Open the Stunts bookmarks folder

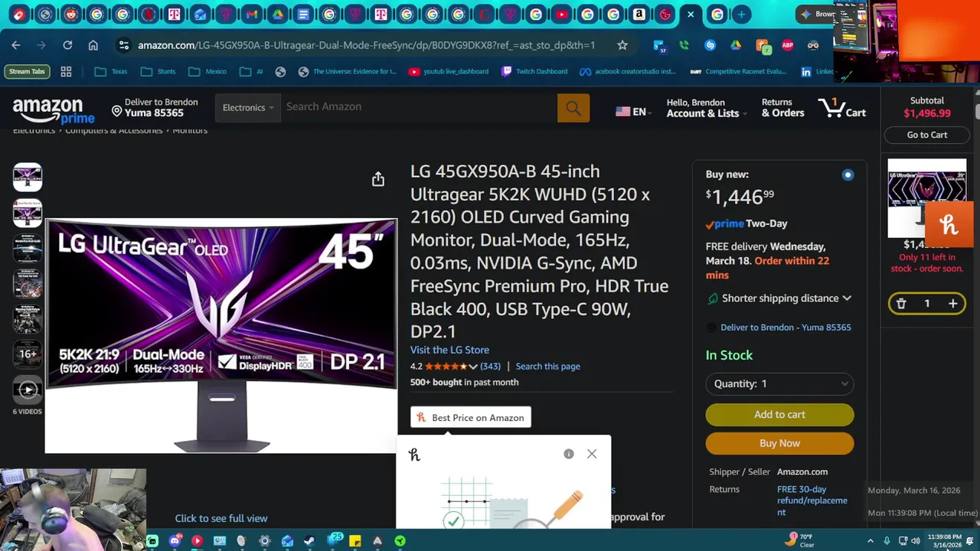(158, 71)
